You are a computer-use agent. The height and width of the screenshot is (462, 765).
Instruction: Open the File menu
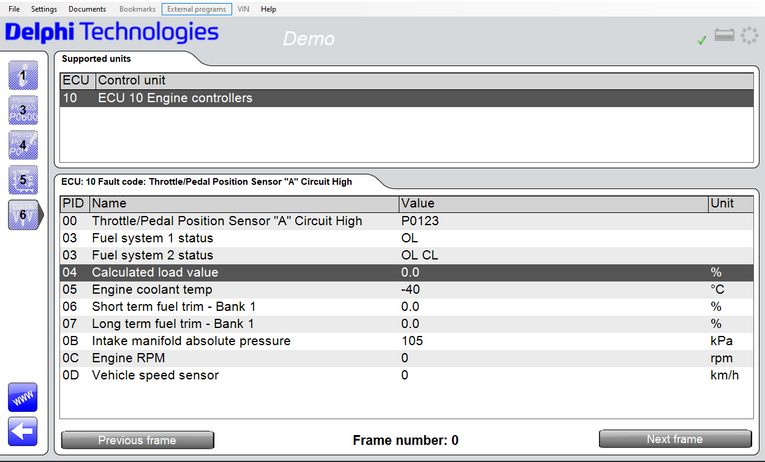tap(14, 9)
